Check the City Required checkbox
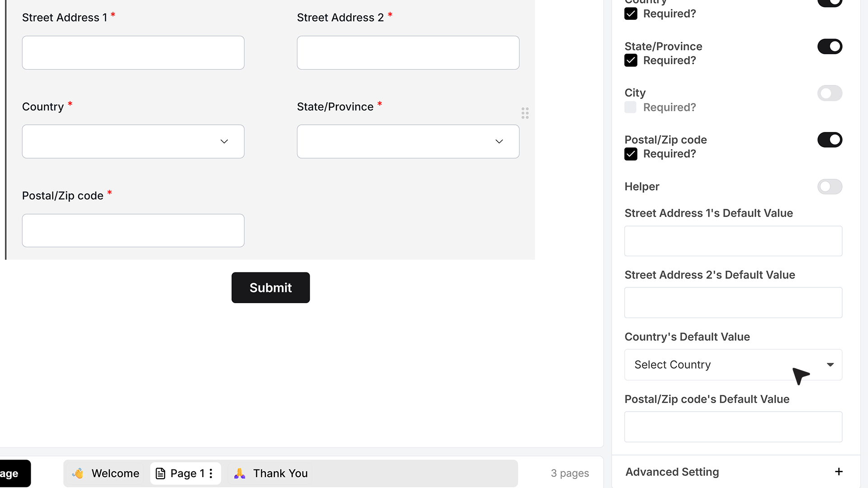Screen dimensions: 868x488 [x=630, y=107]
